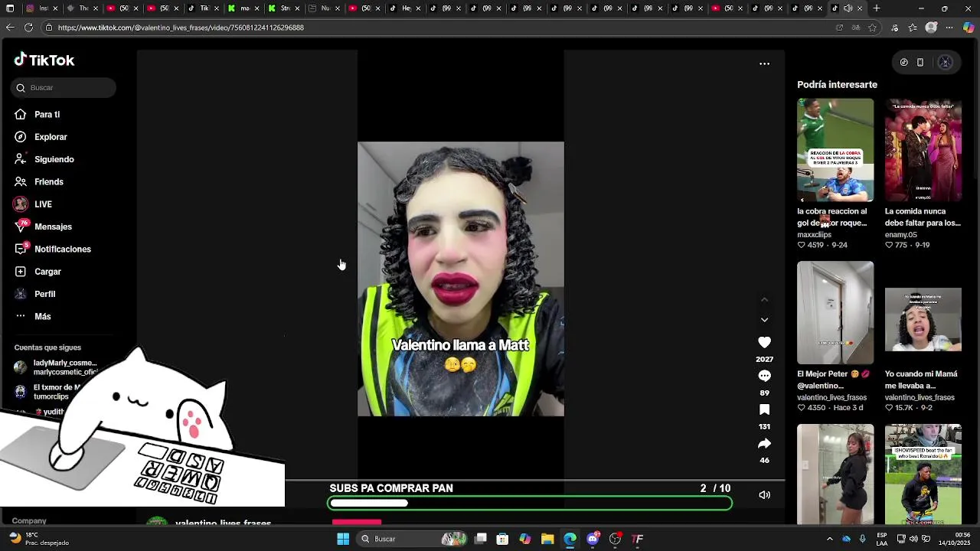This screenshot has width=980, height=551.
Task: Click the browser back arrow
Action: [x=10, y=28]
